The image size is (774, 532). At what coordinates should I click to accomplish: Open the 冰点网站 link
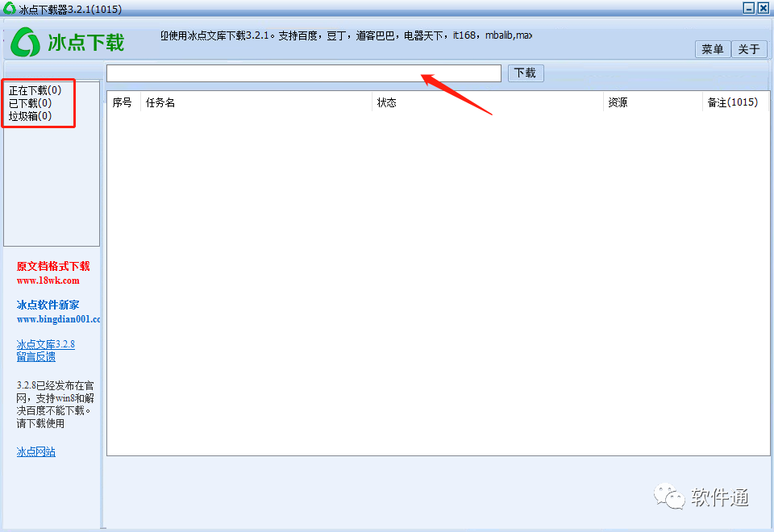(x=36, y=451)
